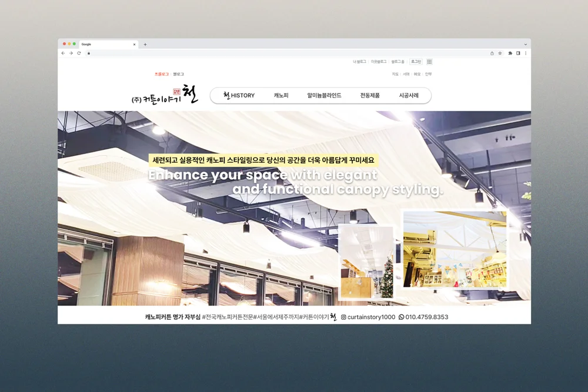This screenshot has height=392, width=588.
Task: Toggle the browser side panel icon
Action: tap(518, 53)
